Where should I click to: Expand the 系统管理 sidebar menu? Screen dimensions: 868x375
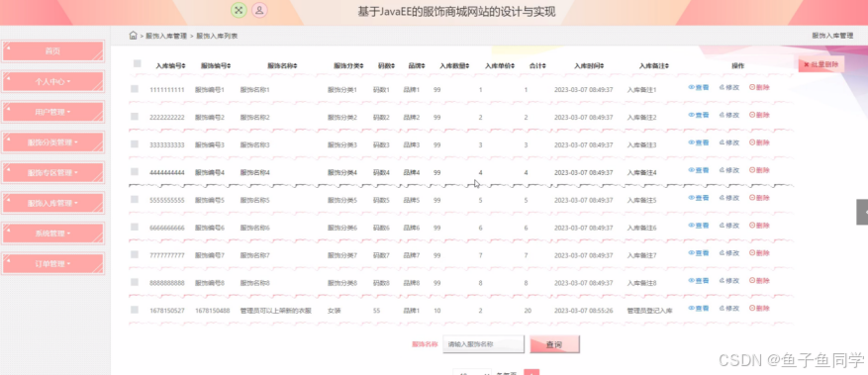click(53, 234)
